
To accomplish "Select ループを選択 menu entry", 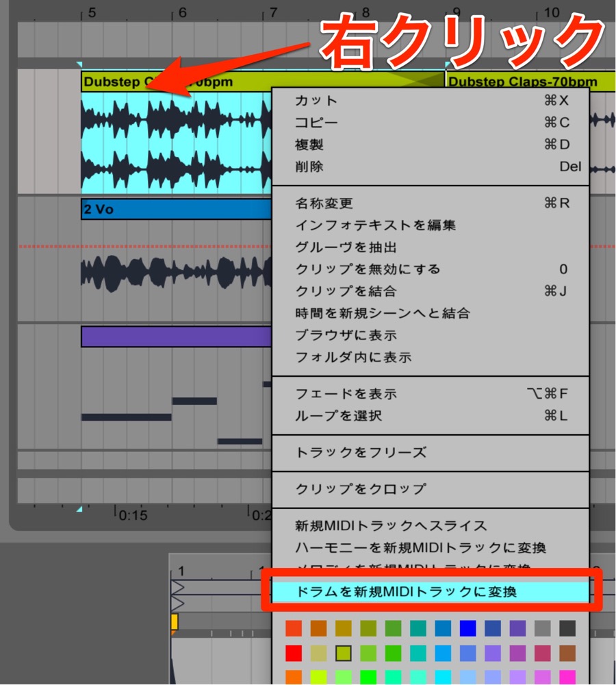I will tap(431, 416).
